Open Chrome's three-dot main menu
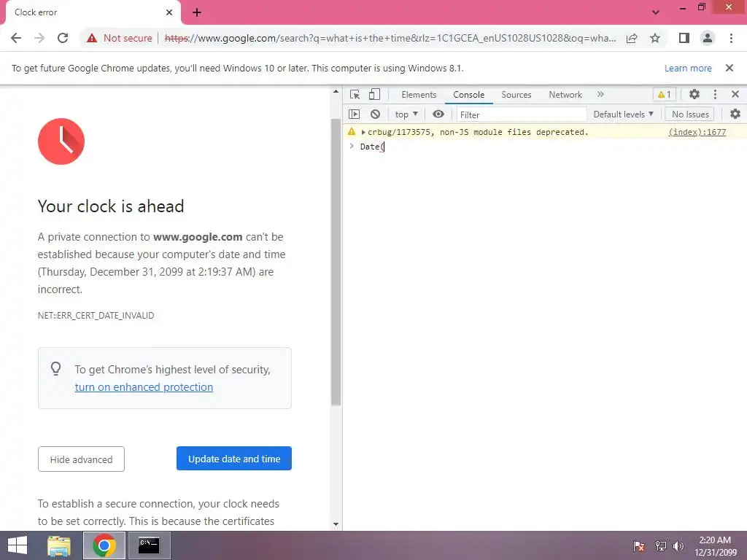The height and width of the screenshot is (560, 747). coord(731,38)
